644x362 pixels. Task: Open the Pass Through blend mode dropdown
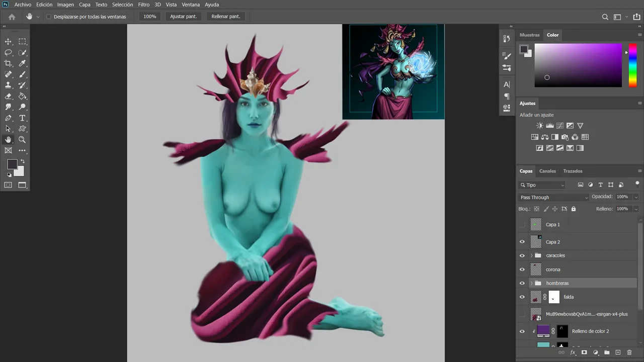coord(553,197)
